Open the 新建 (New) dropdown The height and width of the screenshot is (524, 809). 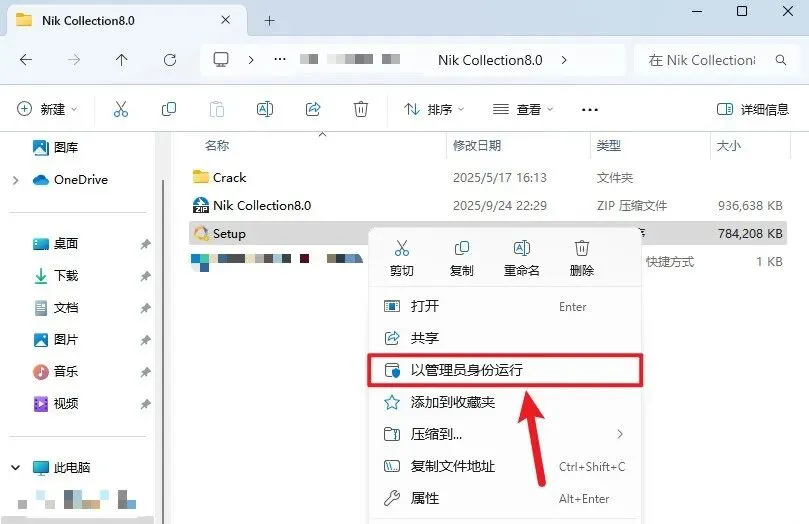pos(47,109)
